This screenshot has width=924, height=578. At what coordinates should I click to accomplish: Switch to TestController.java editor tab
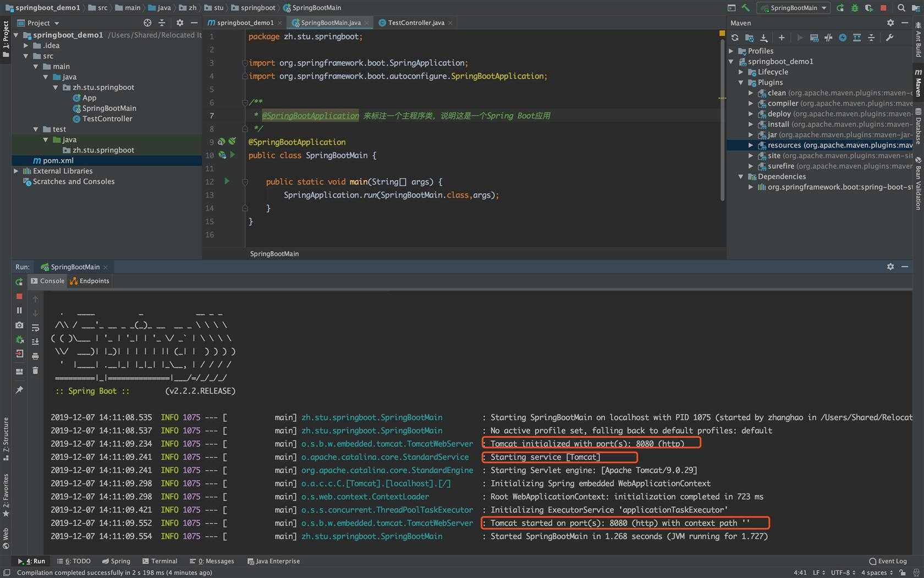pos(416,23)
